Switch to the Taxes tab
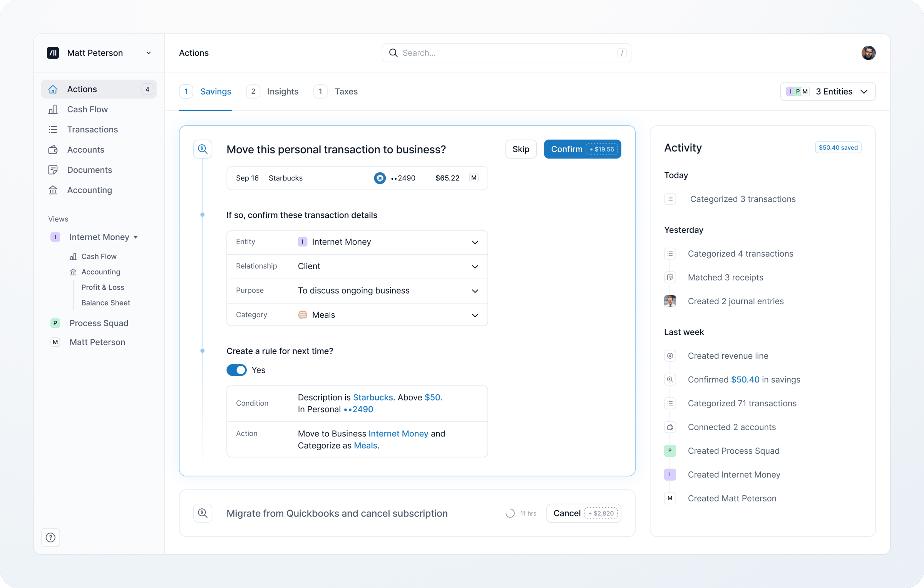The image size is (924, 588). (345, 92)
